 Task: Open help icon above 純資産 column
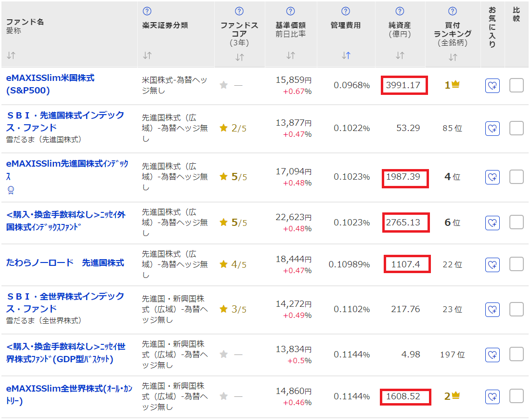[400, 11]
